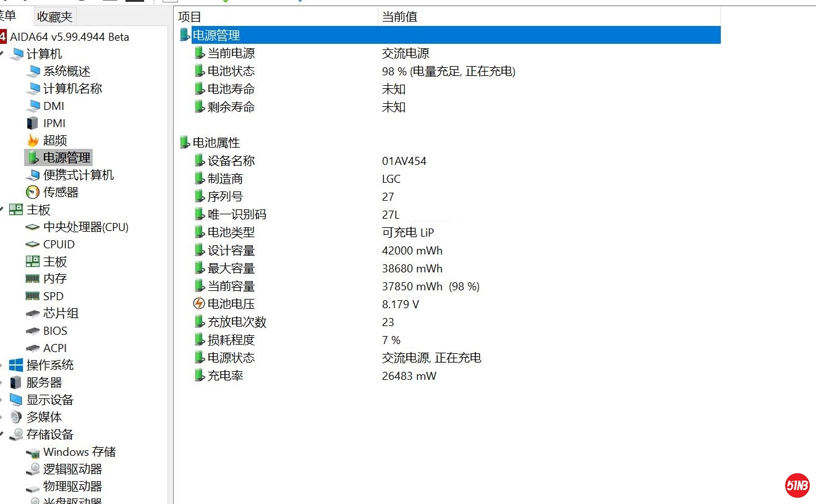Click the 可充电 LiP battery type value

coord(408,232)
